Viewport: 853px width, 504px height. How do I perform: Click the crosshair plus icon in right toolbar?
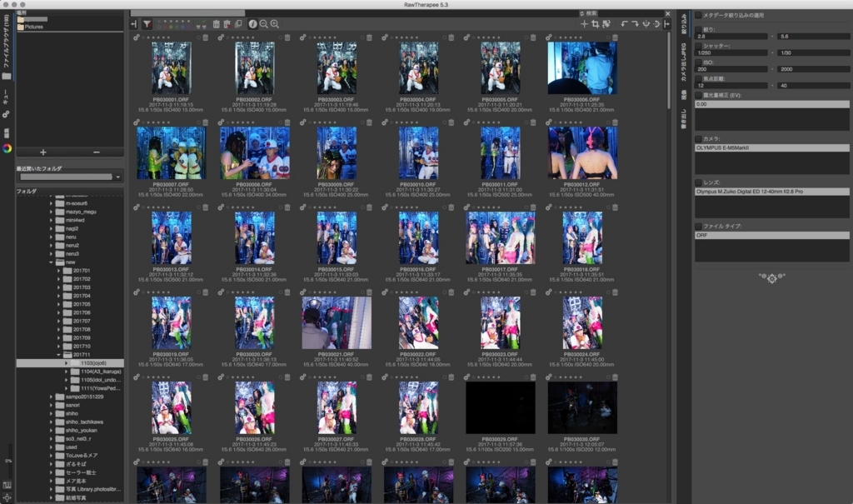click(x=584, y=24)
